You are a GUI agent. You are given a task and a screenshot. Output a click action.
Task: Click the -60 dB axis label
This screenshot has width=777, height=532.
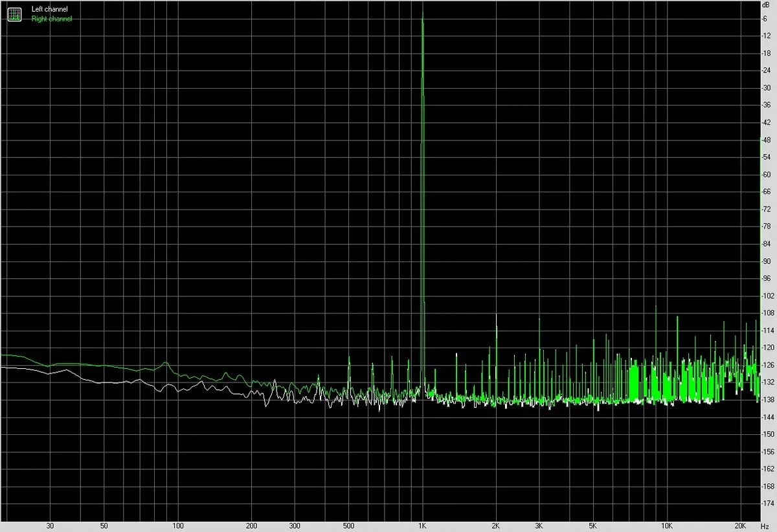pyautogui.click(x=766, y=174)
